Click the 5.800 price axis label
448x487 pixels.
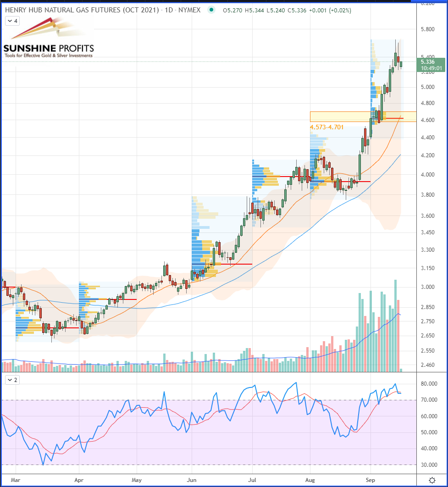pyautogui.click(x=427, y=29)
